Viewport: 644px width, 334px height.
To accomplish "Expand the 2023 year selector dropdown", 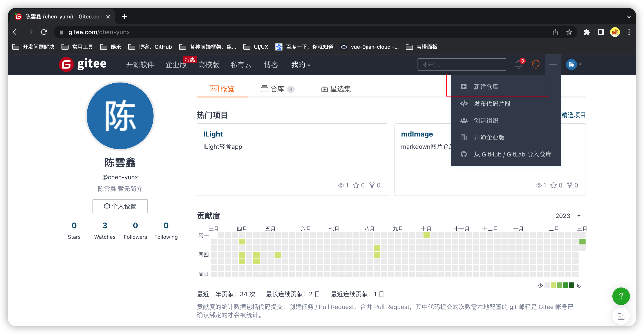I will pyautogui.click(x=569, y=215).
